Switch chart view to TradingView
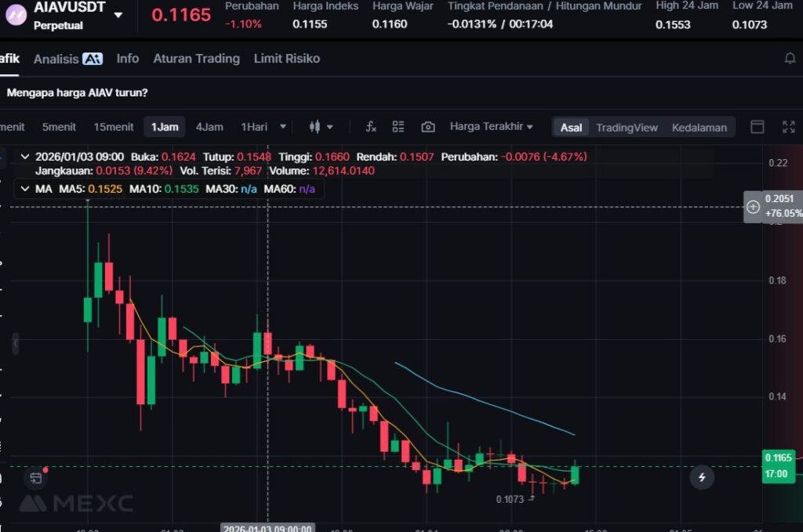The height and width of the screenshot is (532, 803). point(627,128)
